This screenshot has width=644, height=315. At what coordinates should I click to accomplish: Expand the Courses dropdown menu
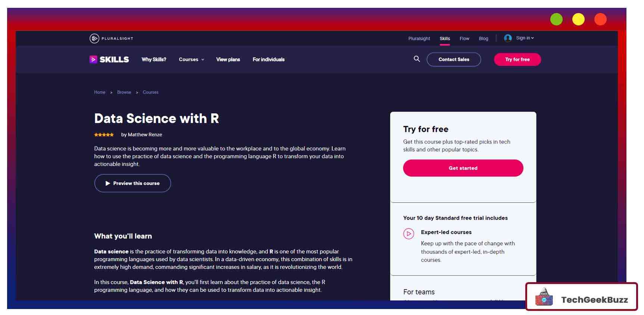tap(191, 59)
